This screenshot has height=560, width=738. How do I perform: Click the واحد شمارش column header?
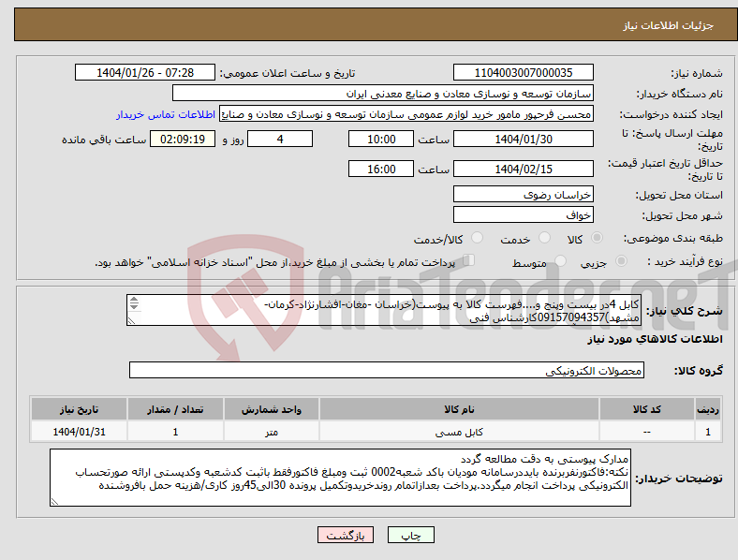coord(271,409)
